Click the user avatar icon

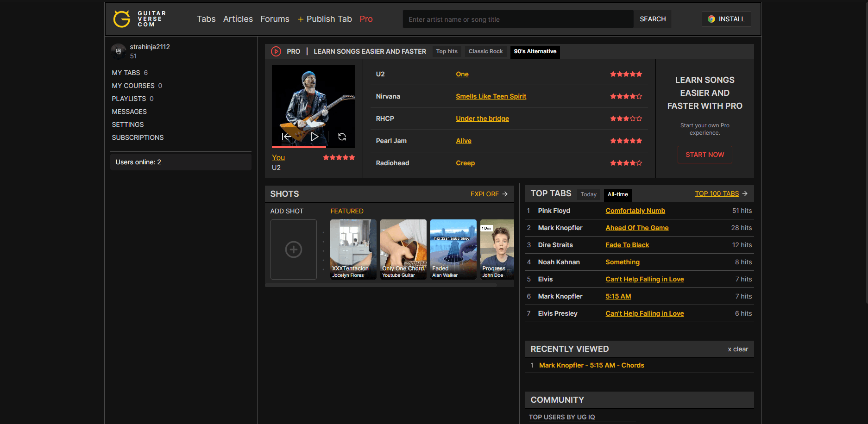(119, 51)
